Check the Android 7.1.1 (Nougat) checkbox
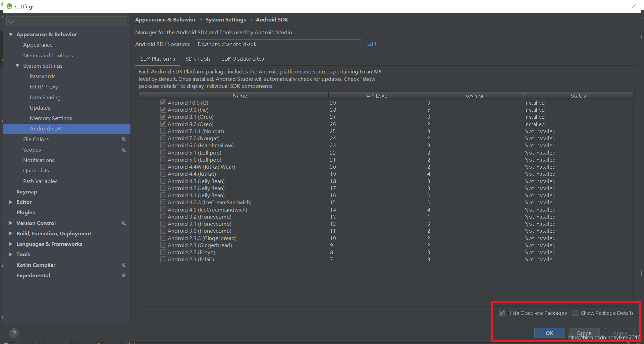Image resolution: width=644 pixels, height=344 pixels. (163, 131)
